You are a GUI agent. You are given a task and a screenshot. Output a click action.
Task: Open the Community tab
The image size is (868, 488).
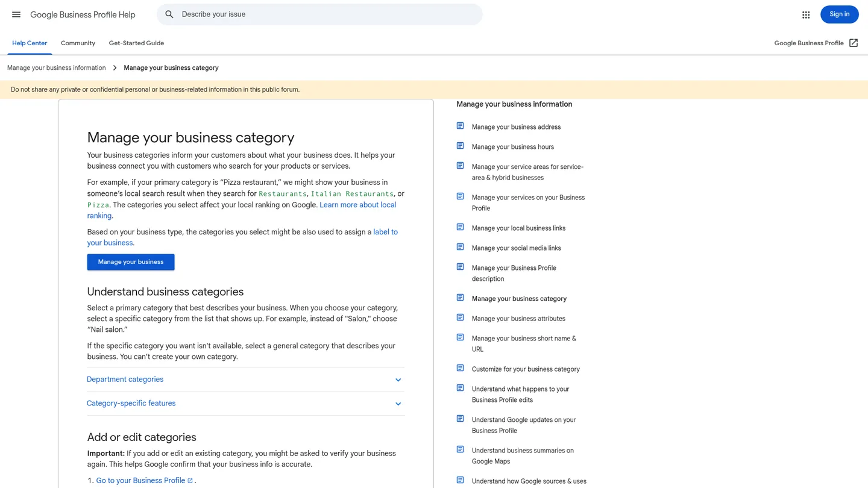click(x=78, y=43)
